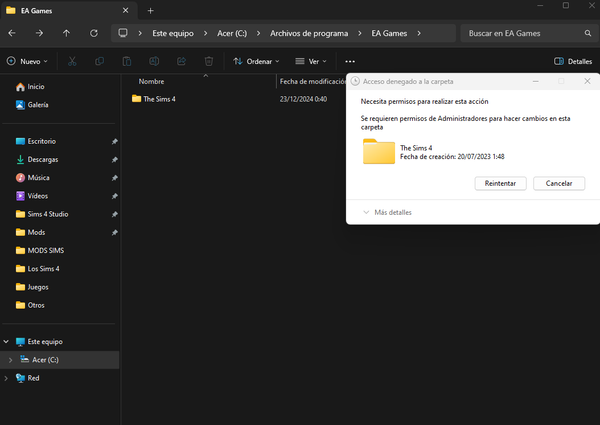Image resolution: width=600 pixels, height=425 pixels.
Task: Select The Sims 4 folder in file list
Action: (153, 99)
